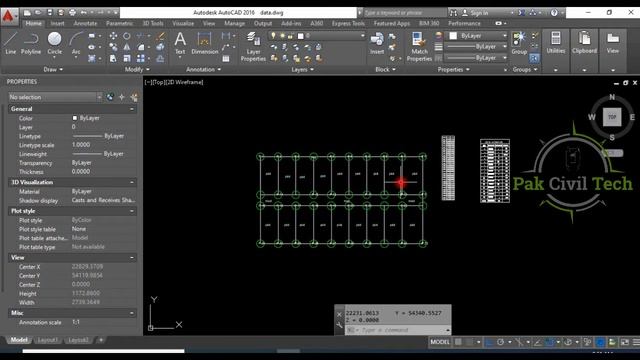Click the command line input field

[398, 330]
